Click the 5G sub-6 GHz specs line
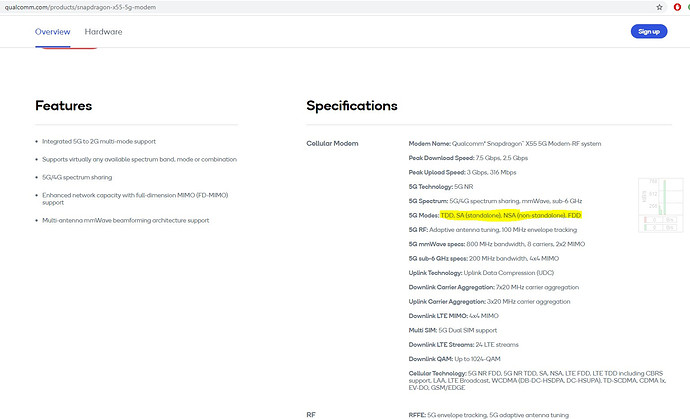This screenshot has width=690, height=419. (x=484, y=258)
